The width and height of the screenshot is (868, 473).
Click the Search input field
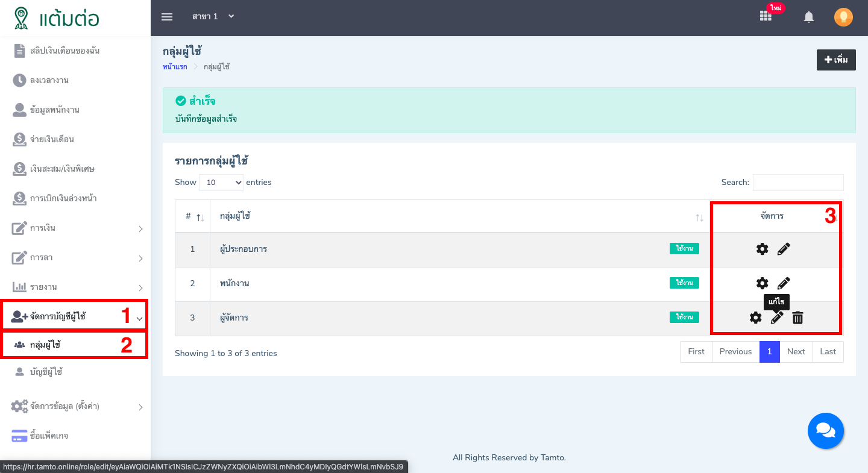pos(797,183)
